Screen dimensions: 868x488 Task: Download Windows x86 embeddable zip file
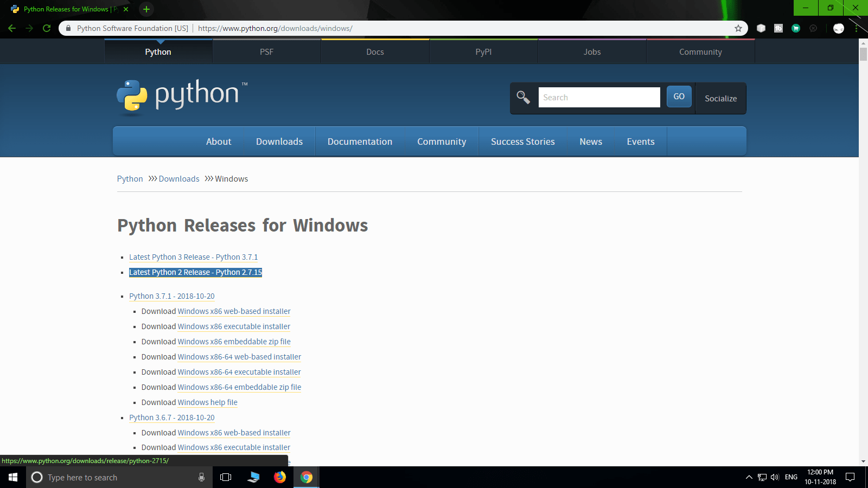pyautogui.click(x=234, y=342)
